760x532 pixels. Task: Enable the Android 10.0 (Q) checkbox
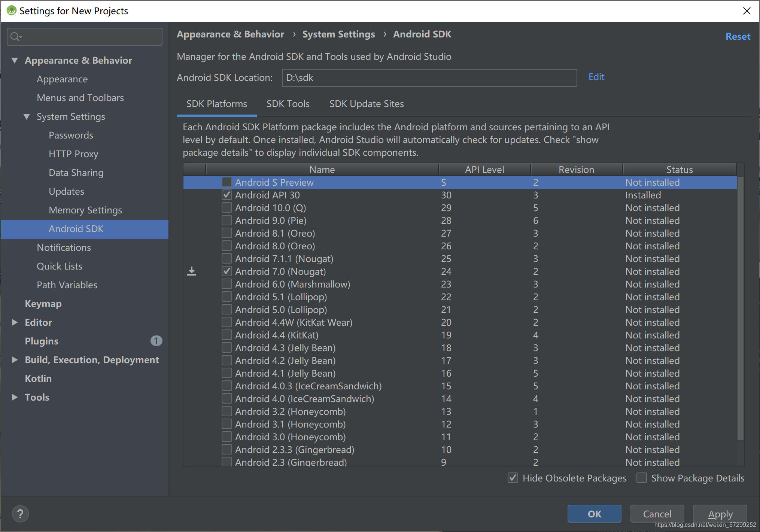227,208
